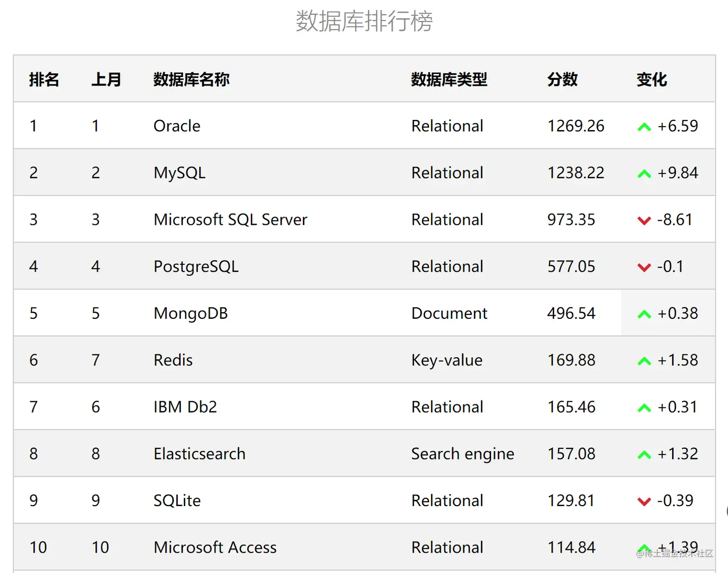
Task: Click score 1269.26
Action: 575,126
